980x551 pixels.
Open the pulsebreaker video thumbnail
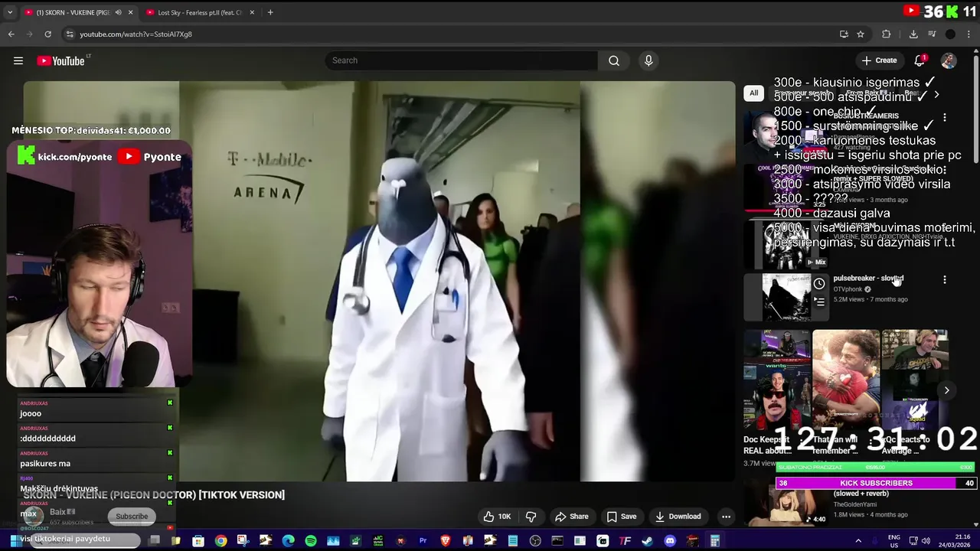[786, 296]
